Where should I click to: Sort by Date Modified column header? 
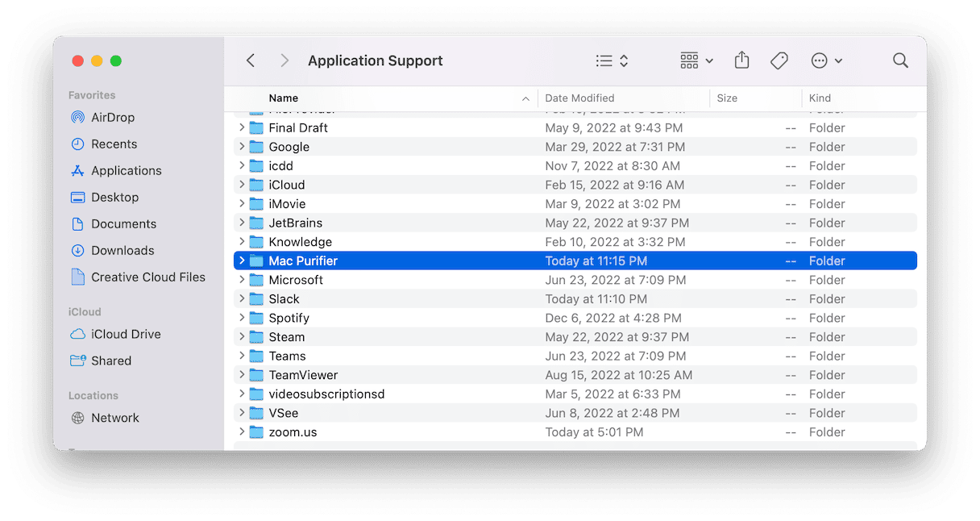[x=579, y=98]
